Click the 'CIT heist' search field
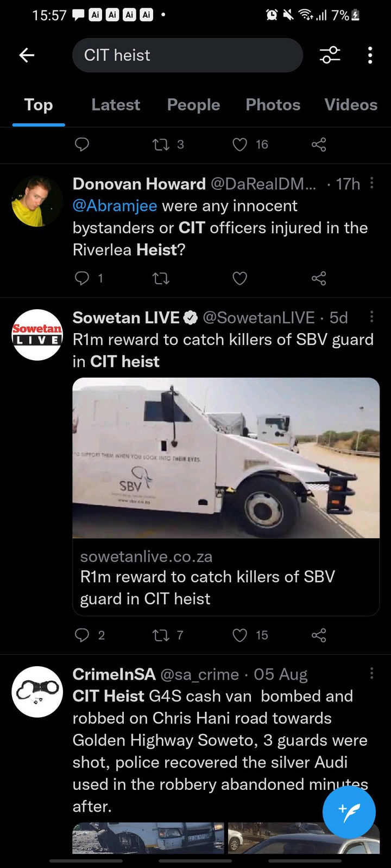This screenshot has width=391, height=868. (x=187, y=55)
